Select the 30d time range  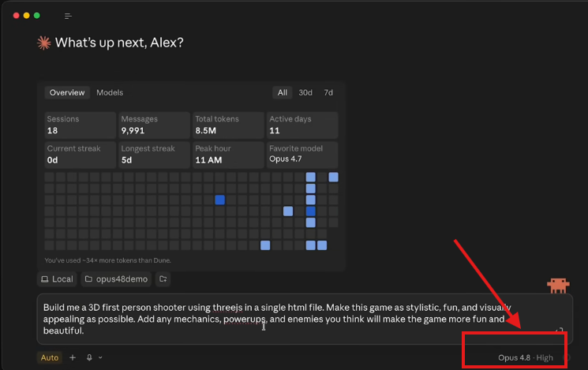point(305,92)
